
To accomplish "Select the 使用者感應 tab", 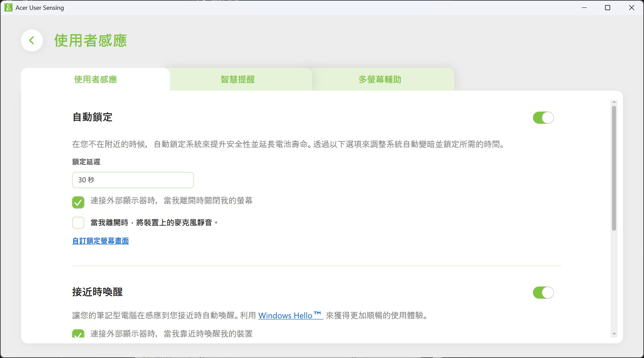I will tap(95, 80).
